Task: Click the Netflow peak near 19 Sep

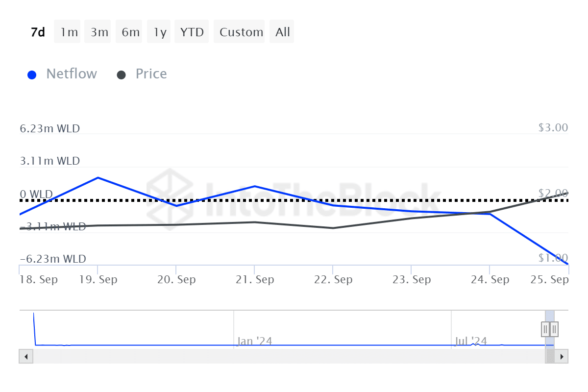Action: [98, 178]
